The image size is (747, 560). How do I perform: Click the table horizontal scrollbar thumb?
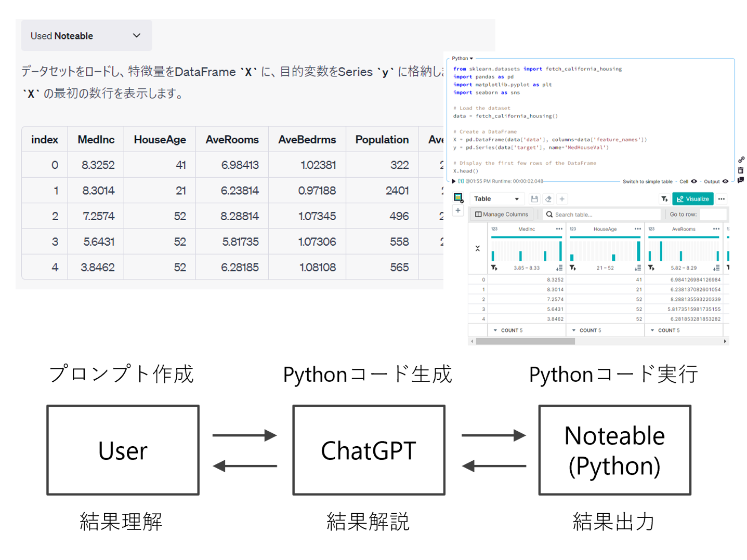[x=525, y=341]
